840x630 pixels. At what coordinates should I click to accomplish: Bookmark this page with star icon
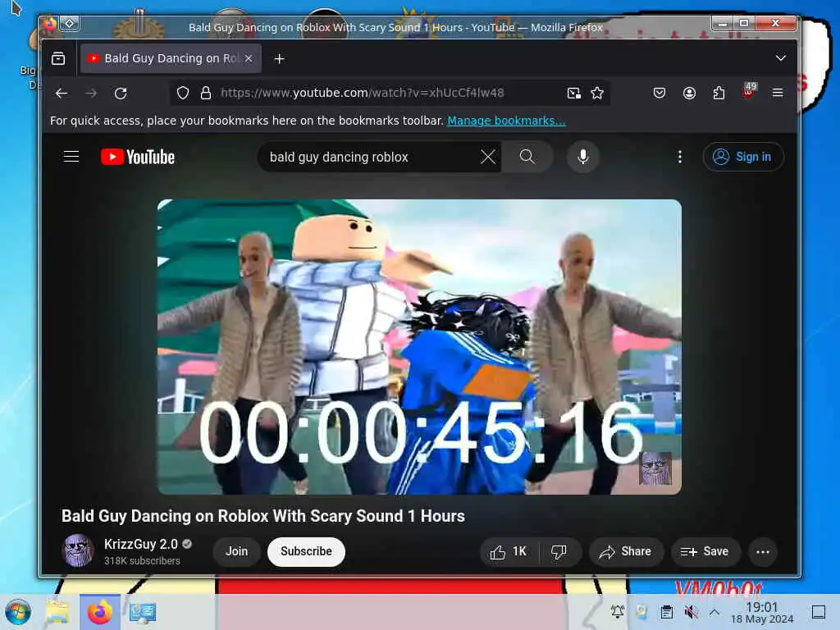coord(597,94)
